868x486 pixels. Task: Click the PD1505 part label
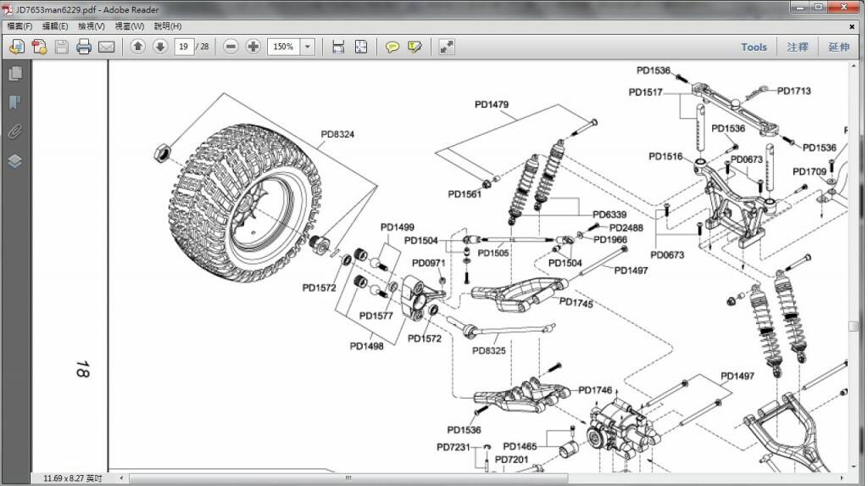point(492,254)
